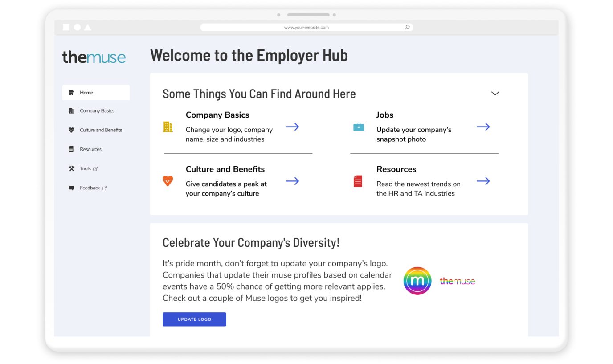Viewport: 613px width, 364px height.
Task: Collapse the Some Things You Can Find section
Action: [x=495, y=94]
